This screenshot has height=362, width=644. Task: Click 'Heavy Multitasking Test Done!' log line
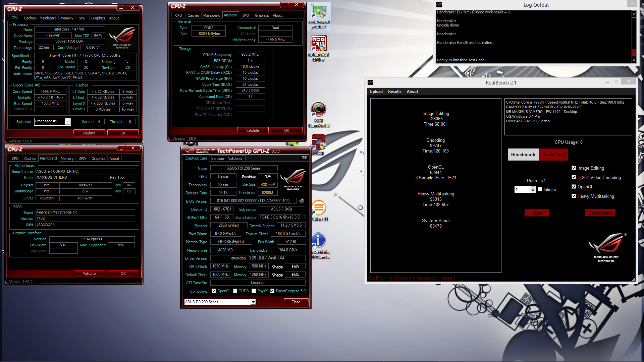pos(461,60)
